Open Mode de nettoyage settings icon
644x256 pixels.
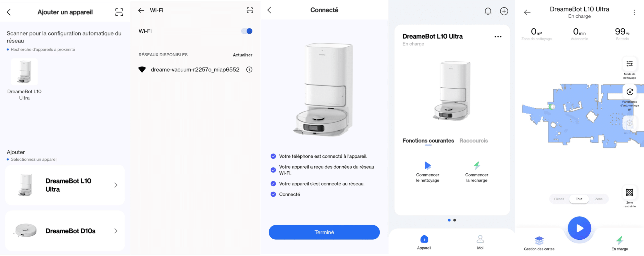coord(629,64)
